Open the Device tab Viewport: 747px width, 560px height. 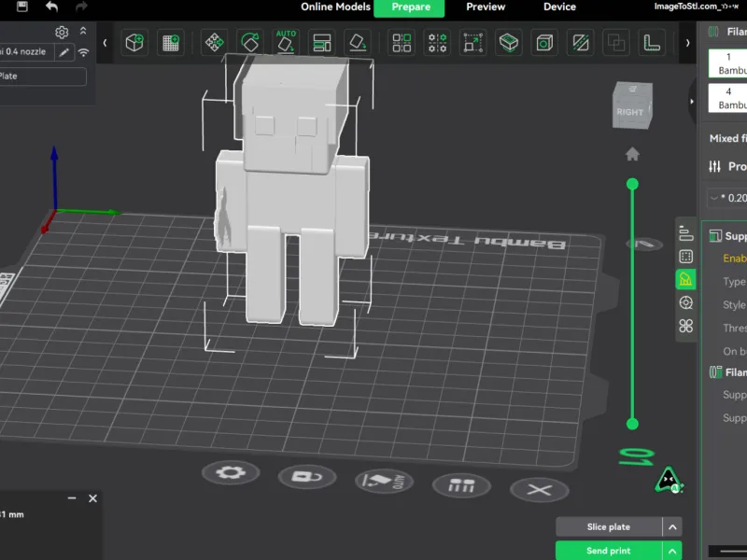pyautogui.click(x=559, y=7)
